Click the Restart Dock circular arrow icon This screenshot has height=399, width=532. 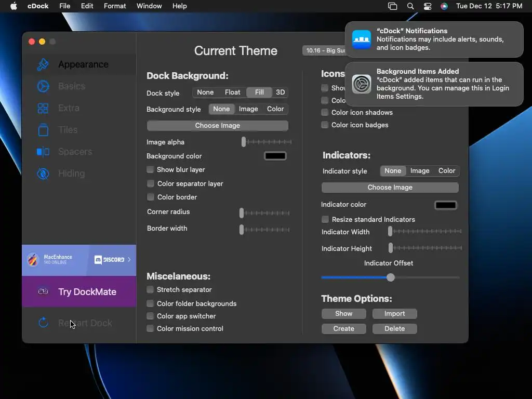point(44,323)
